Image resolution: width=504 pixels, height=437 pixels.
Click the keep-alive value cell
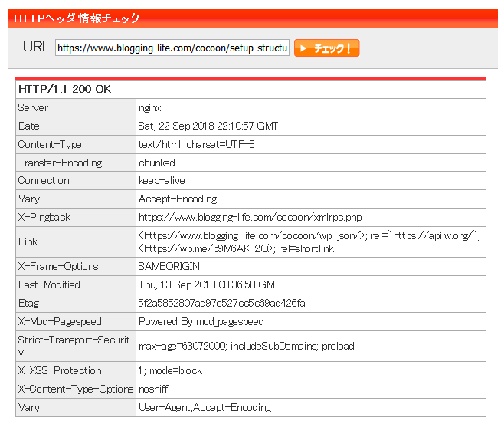click(x=311, y=181)
